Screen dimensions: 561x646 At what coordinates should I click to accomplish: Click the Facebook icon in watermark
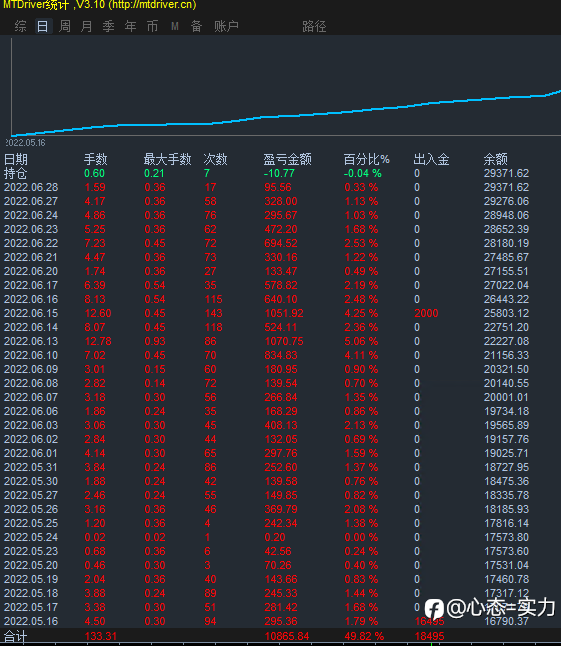434,609
